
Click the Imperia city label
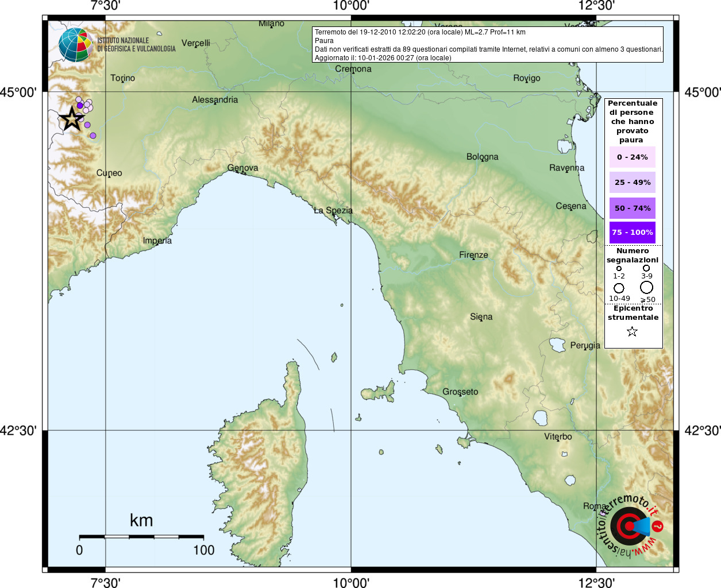click(157, 241)
